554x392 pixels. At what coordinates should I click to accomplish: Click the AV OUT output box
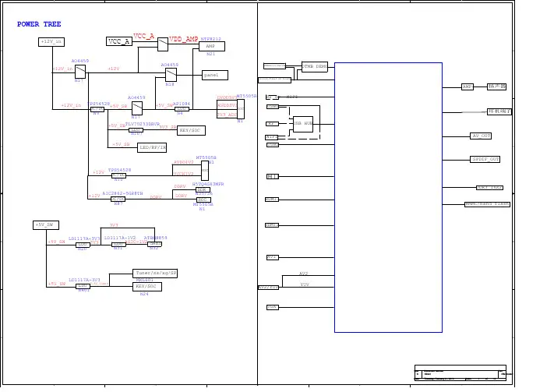click(481, 136)
